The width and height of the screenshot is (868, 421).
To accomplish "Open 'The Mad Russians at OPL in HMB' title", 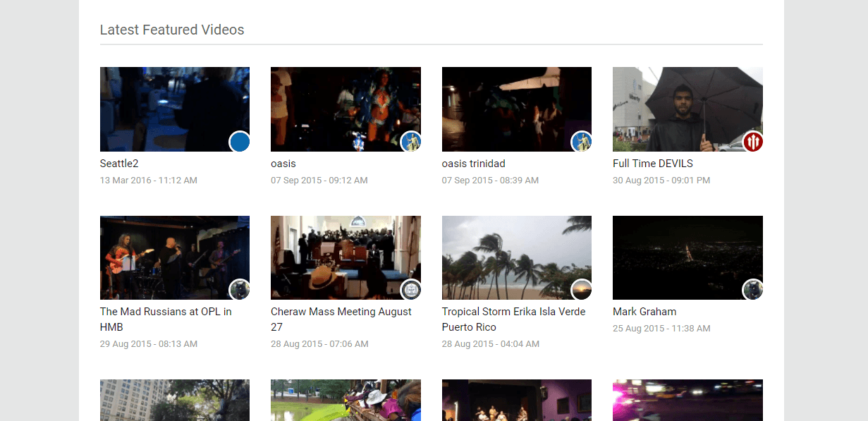I will pyautogui.click(x=166, y=319).
